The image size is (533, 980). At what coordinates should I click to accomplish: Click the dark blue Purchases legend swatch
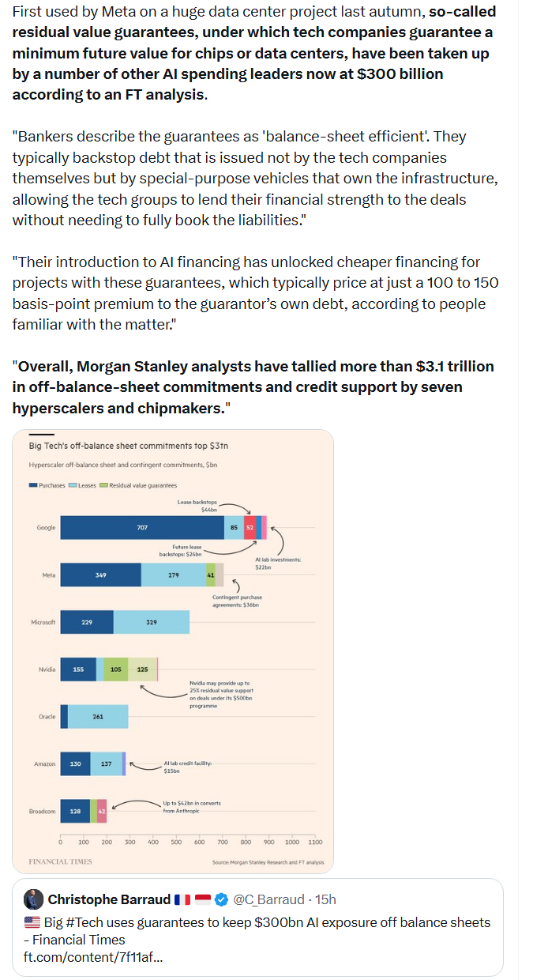(x=33, y=485)
